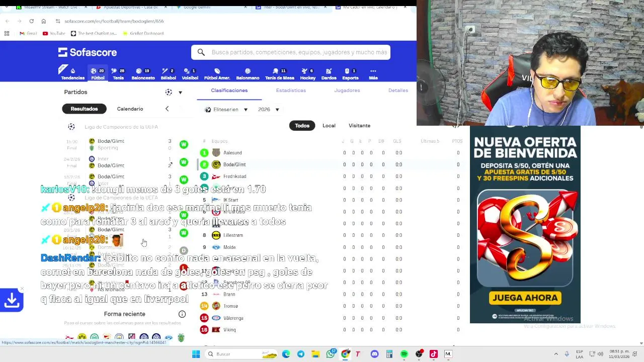Switch to the Clasificaciones tab
This screenshot has height=362, width=644.
click(x=229, y=90)
